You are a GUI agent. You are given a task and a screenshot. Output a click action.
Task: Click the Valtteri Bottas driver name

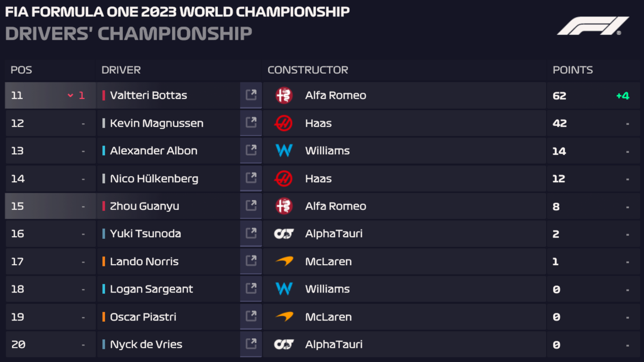(x=148, y=96)
